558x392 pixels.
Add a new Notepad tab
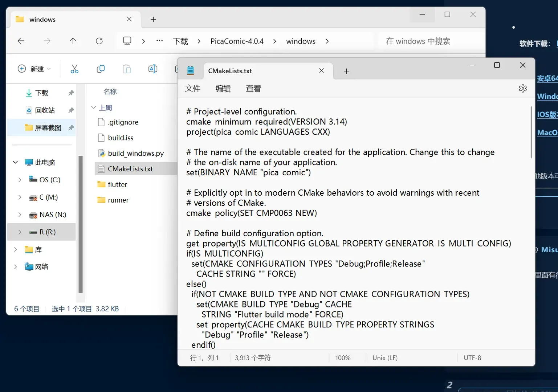(x=346, y=71)
